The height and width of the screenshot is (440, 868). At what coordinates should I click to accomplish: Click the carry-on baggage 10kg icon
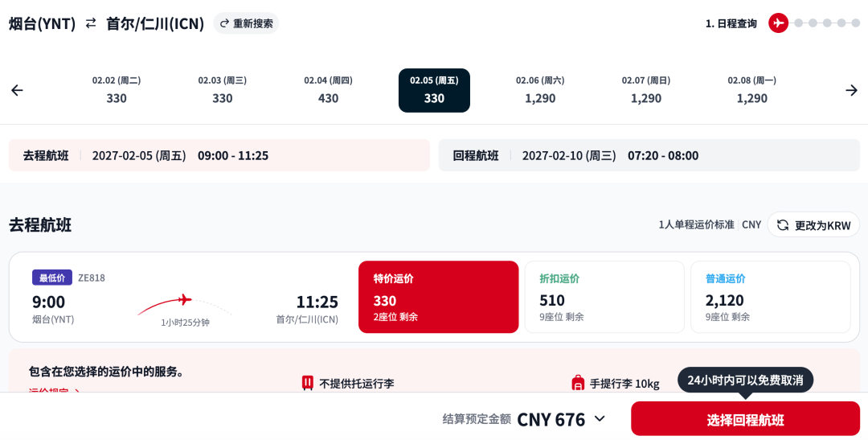(x=577, y=383)
